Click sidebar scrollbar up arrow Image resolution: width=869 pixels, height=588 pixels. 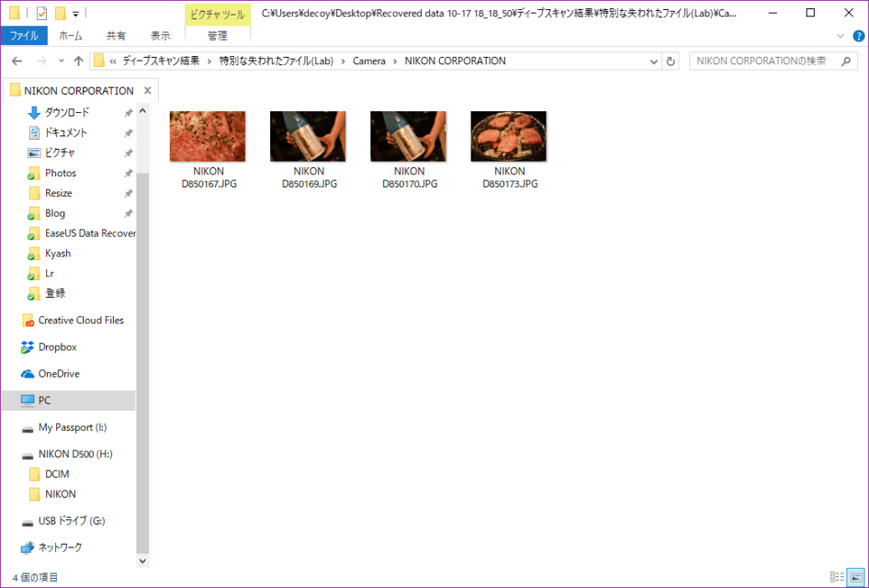pos(142,111)
